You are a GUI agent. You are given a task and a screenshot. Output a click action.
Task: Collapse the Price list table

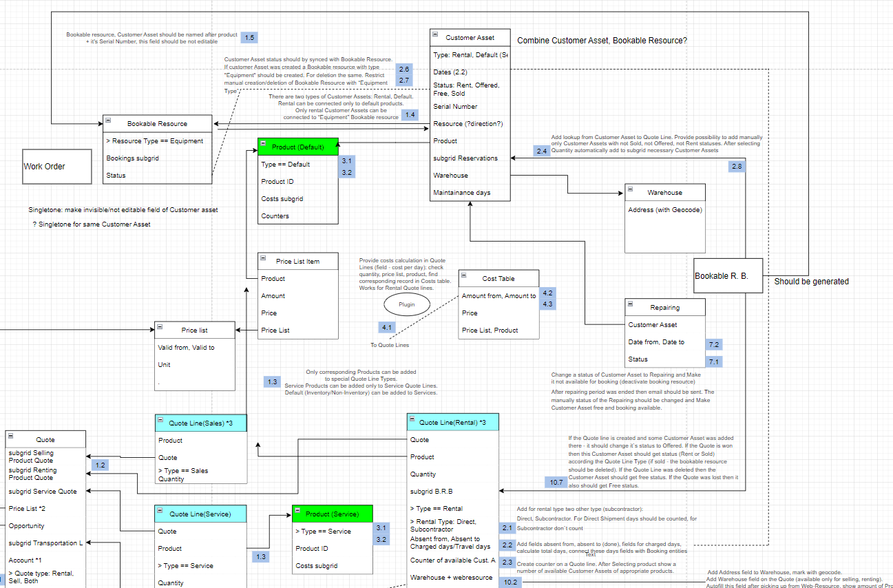(x=160, y=326)
